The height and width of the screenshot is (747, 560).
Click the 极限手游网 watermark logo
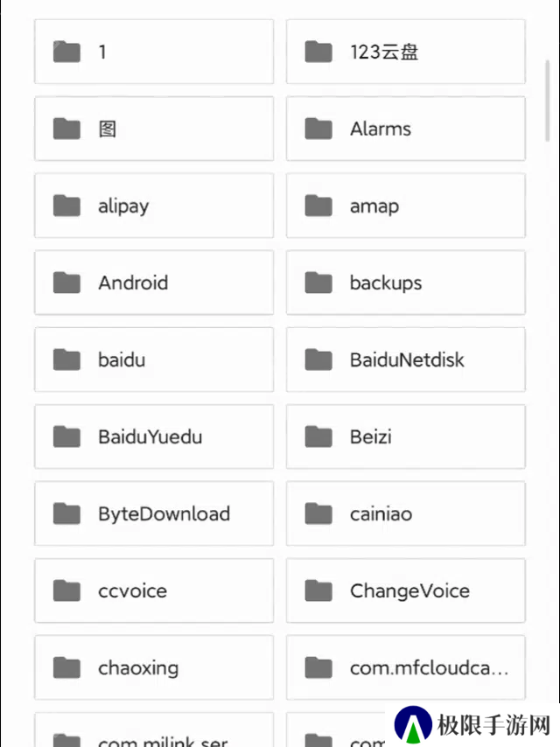[x=472, y=725]
